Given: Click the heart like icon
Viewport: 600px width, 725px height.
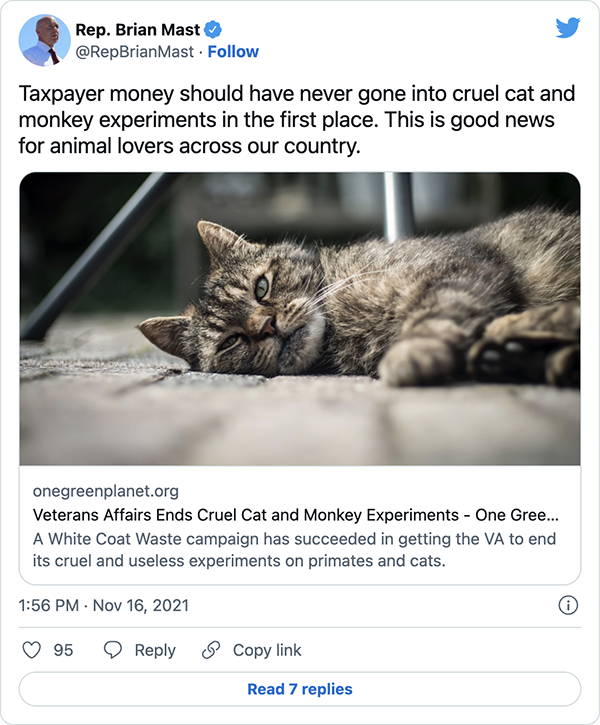Looking at the screenshot, I should 32,650.
